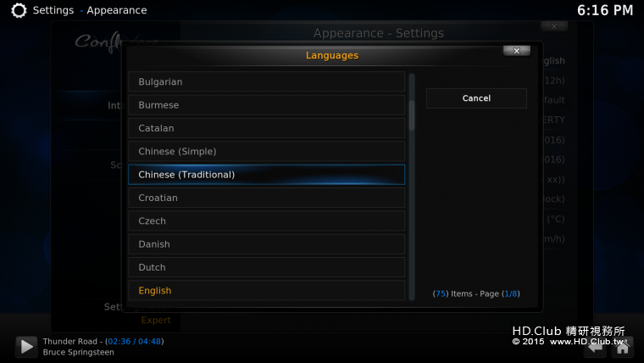
Task: Go to the home screen icon
Action: click(623, 346)
